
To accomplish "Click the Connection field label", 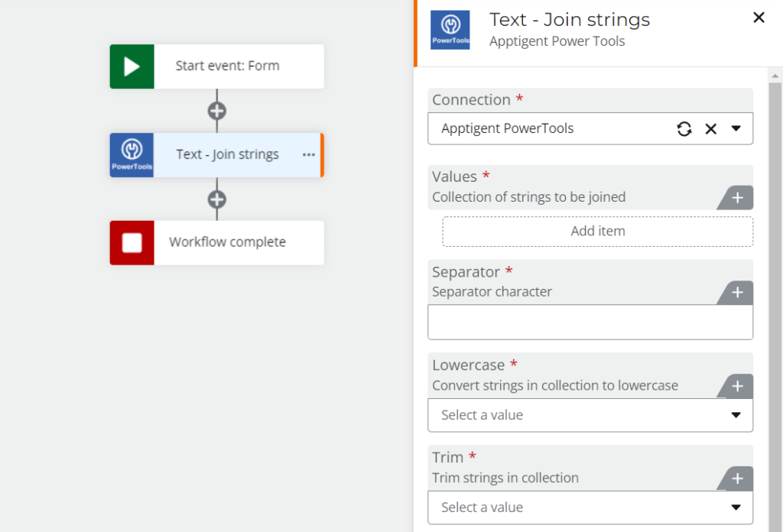I will tap(471, 100).
